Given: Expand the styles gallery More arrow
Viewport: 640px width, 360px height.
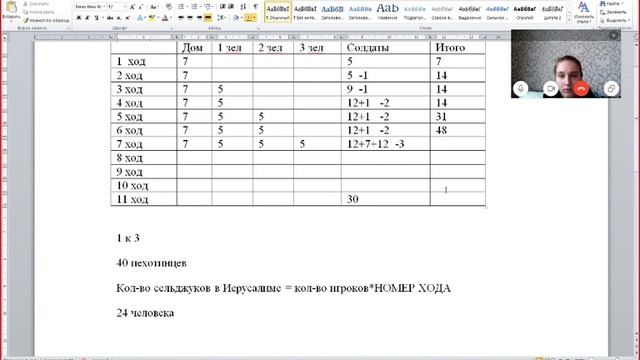Looking at the screenshot, I should 569,20.
